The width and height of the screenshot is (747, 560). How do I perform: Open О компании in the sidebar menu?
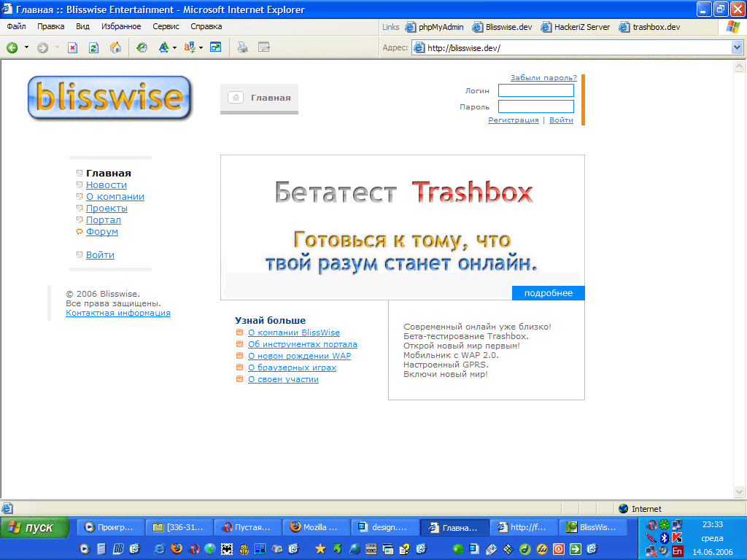pos(115,197)
